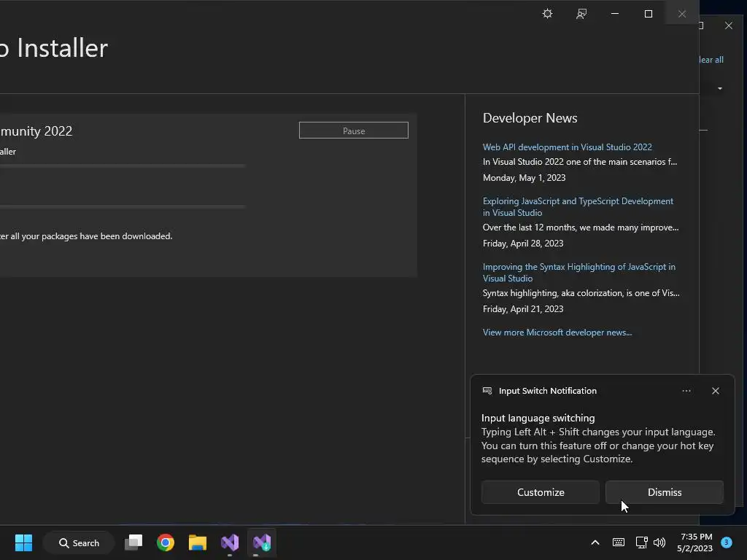
Task: Close the background window behind the Installer
Action: point(729,26)
